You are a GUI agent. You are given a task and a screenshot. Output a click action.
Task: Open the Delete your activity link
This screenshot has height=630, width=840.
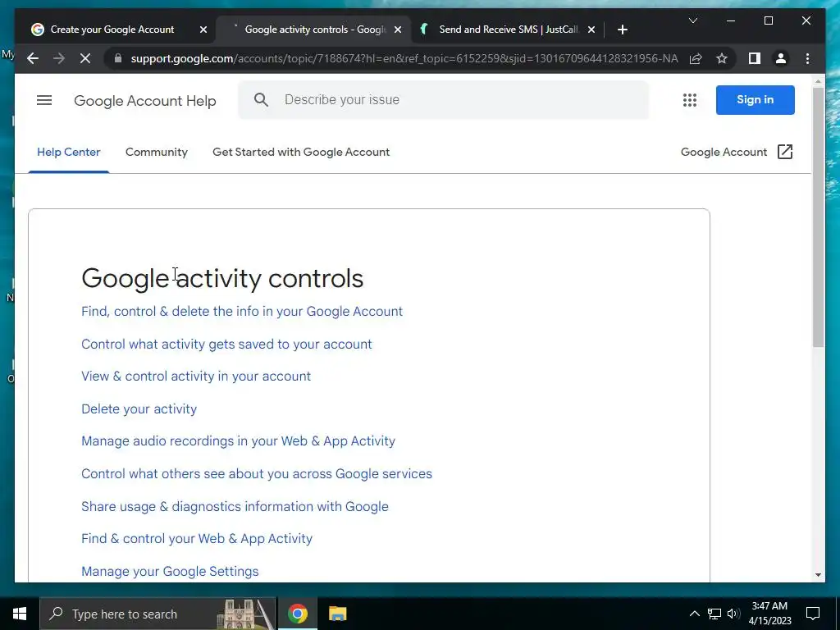pyautogui.click(x=139, y=409)
